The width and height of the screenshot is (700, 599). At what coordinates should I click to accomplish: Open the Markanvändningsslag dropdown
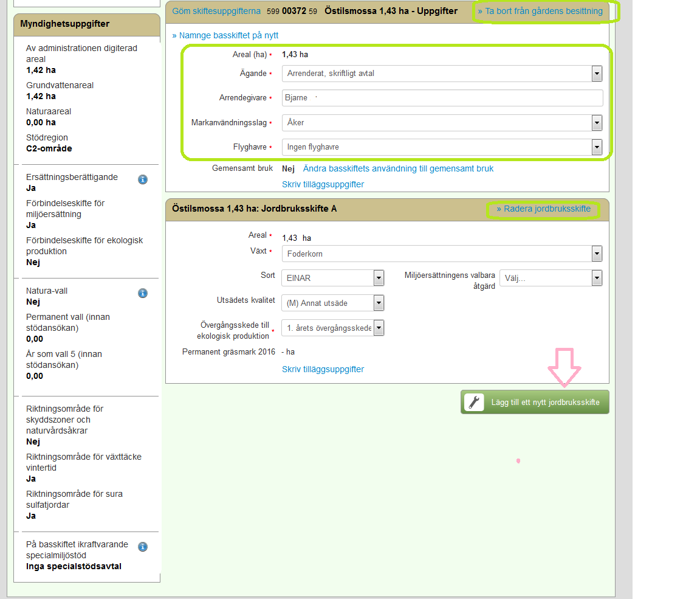442,122
